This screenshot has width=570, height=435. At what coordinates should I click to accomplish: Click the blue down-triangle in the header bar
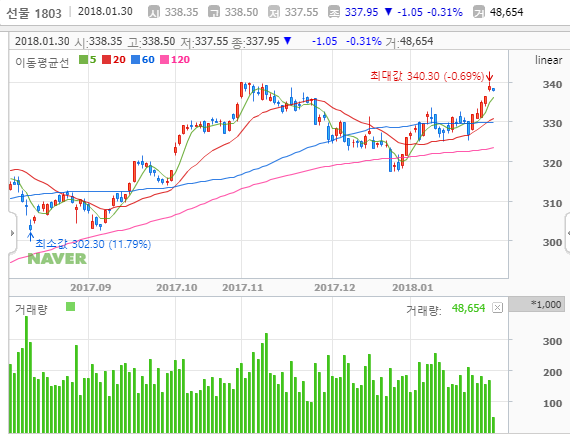(388, 12)
